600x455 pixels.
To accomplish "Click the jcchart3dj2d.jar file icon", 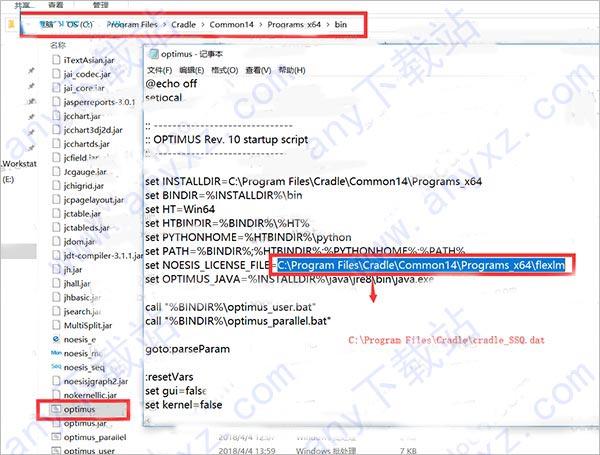I will (56, 130).
